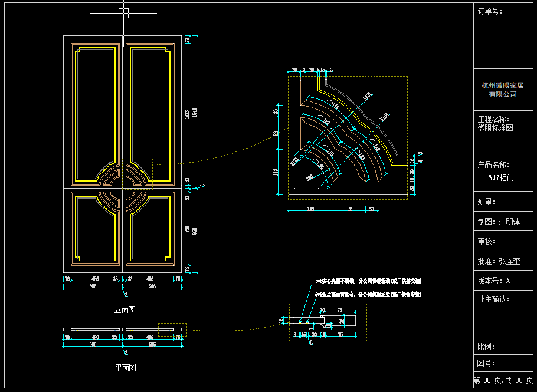Click the 平面图 plan view label
This screenshot has width=537, height=392.
pyautogui.click(x=125, y=367)
